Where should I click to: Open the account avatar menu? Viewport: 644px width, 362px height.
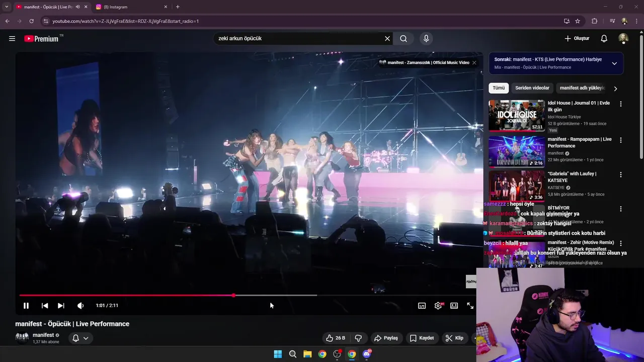(623, 39)
